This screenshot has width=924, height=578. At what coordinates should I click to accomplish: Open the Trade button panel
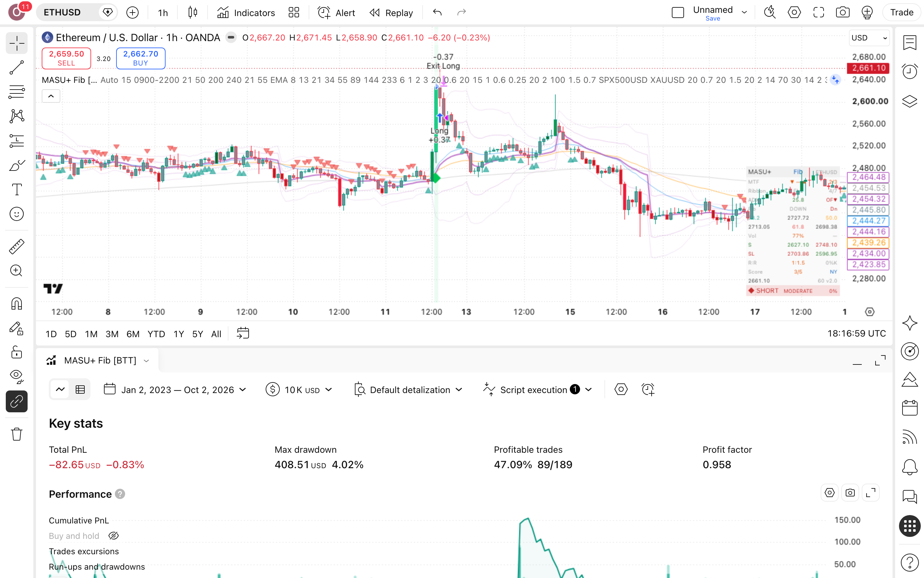click(902, 13)
